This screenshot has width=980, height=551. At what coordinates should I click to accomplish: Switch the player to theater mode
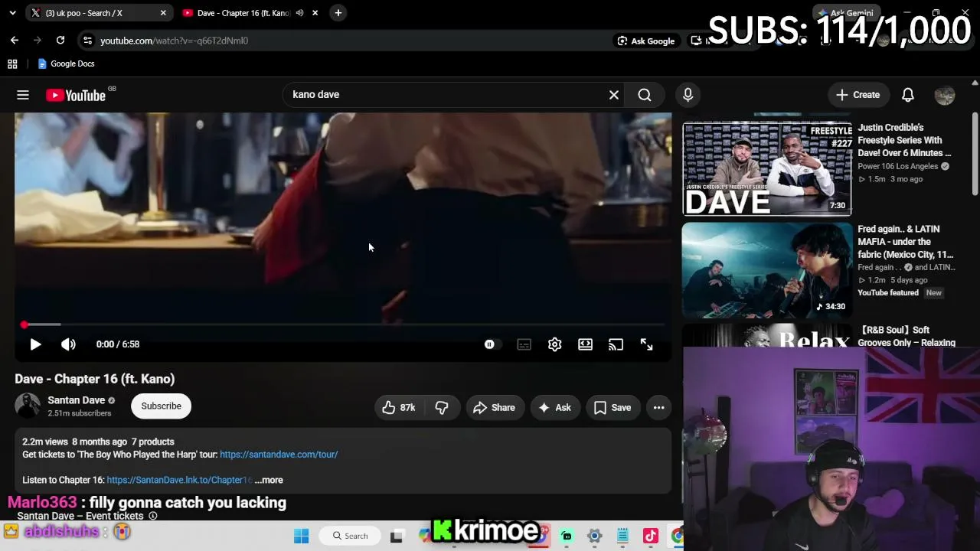(585, 344)
